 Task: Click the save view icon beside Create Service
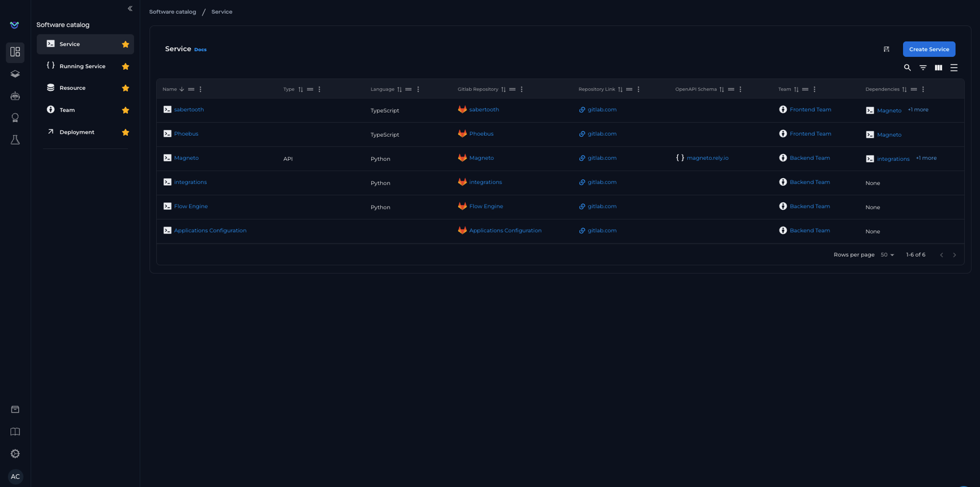tap(886, 49)
